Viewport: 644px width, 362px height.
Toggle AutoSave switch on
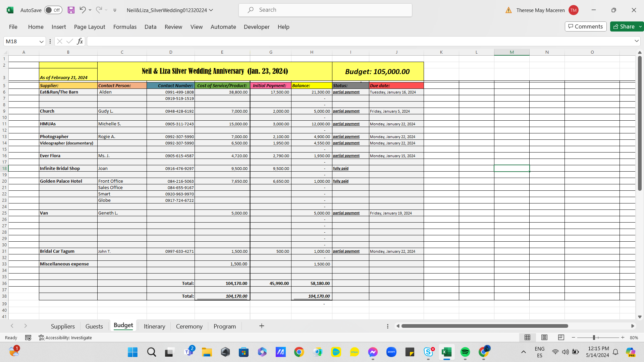click(53, 10)
